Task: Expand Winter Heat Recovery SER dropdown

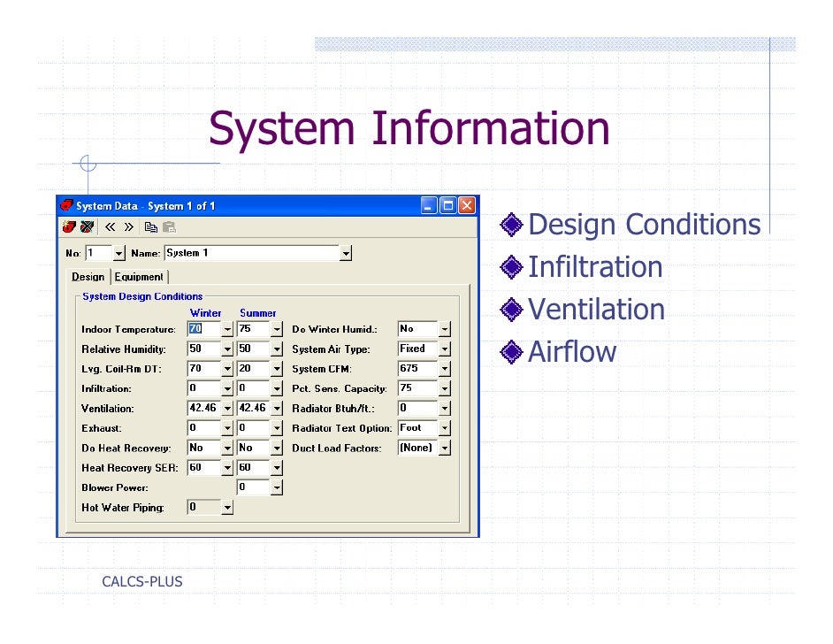Action: click(227, 468)
